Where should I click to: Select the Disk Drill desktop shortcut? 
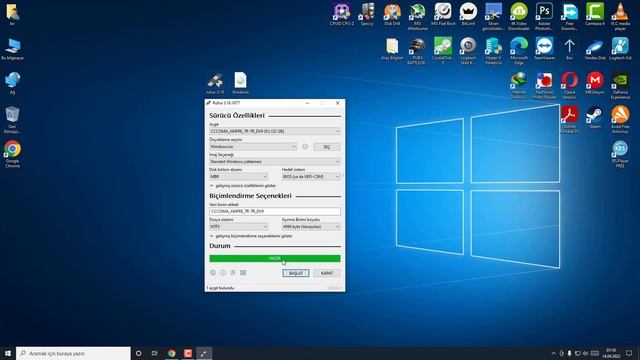[392, 15]
